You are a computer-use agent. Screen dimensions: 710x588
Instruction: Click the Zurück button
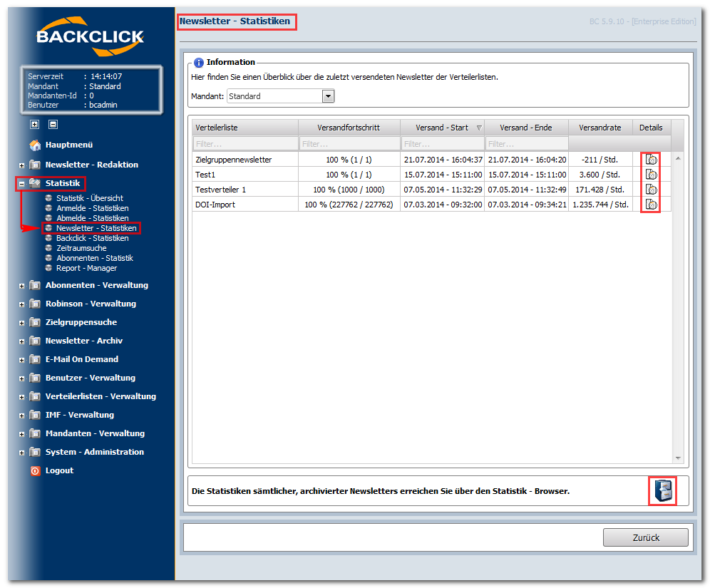(x=645, y=537)
